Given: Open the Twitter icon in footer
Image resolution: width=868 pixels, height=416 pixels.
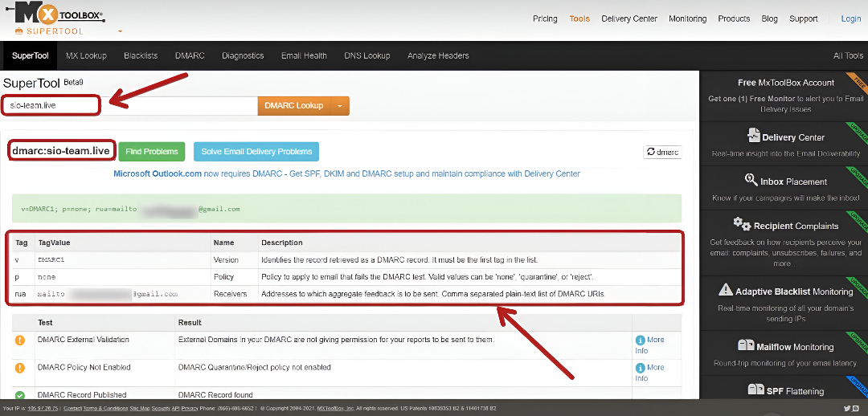Looking at the screenshot, I should (x=848, y=408).
